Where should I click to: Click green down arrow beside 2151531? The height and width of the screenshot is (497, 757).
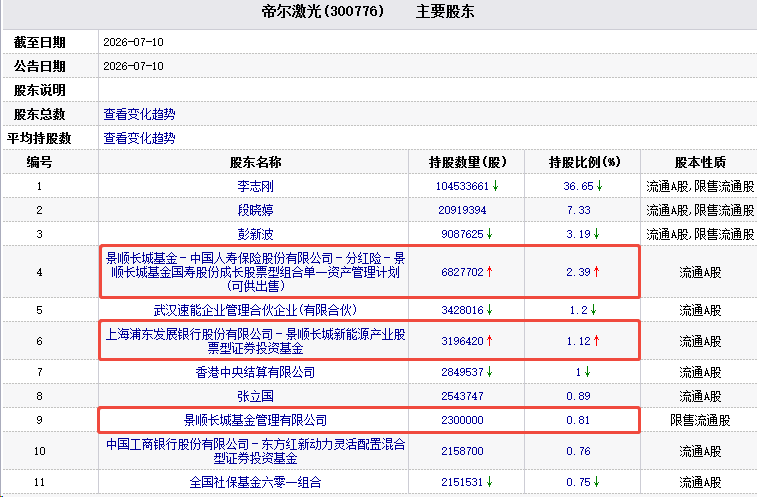pyautogui.click(x=490, y=482)
